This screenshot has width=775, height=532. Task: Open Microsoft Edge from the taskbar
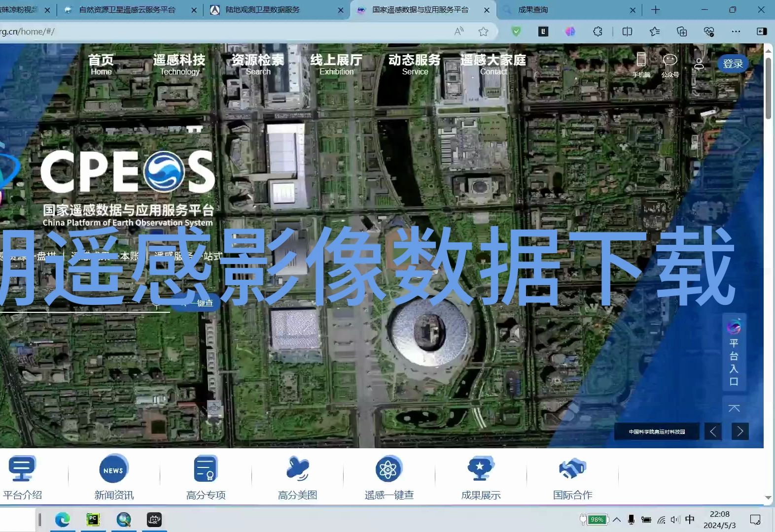click(x=63, y=519)
